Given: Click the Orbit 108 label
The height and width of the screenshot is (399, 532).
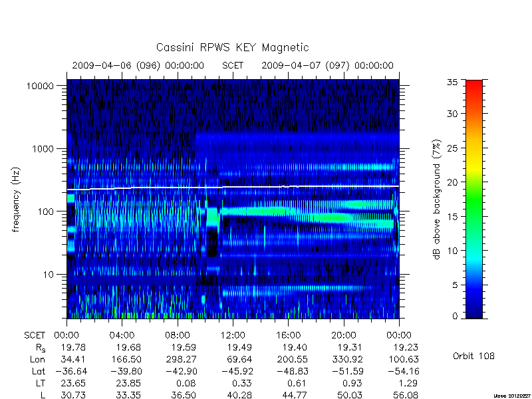Looking at the screenshot, I should tap(473, 356).
